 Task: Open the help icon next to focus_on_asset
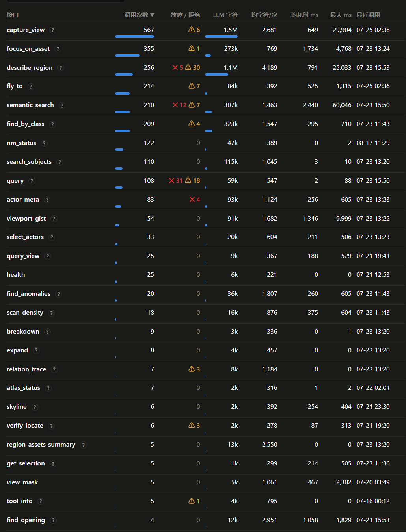click(58, 49)
